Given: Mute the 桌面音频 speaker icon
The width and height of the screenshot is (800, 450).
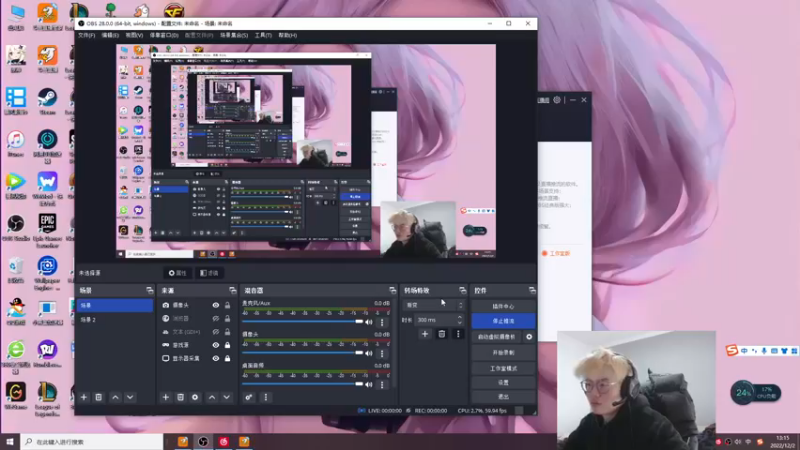Looking at the screenshot, I should pos(369,384).
